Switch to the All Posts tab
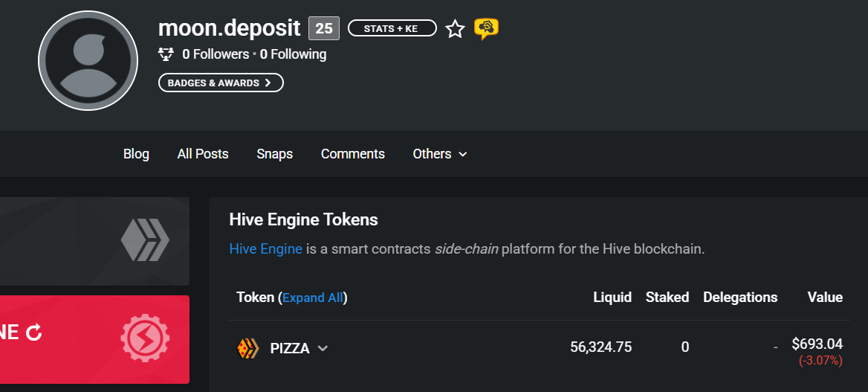The height and width of the screenshot is (392, 868). [203, 154]
